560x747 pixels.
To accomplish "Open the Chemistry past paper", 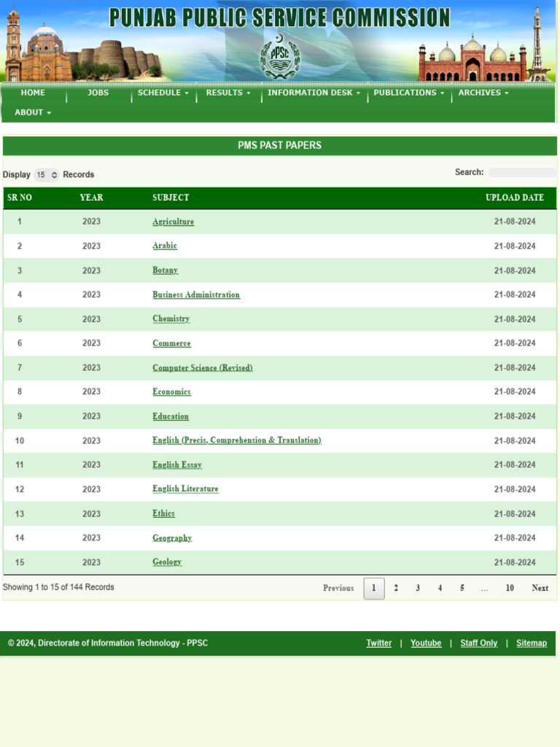I will [171, 319].
